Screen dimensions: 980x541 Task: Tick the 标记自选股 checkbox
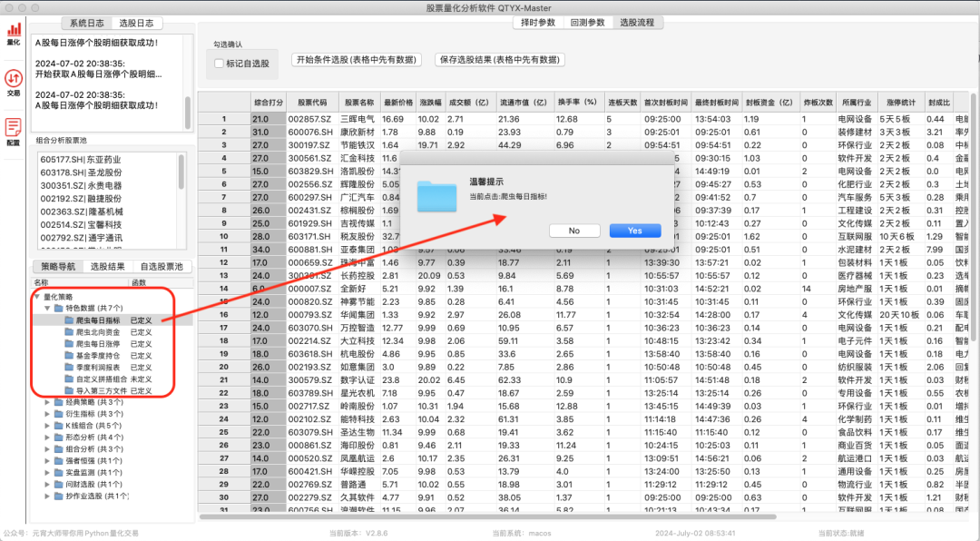(219, 64)
